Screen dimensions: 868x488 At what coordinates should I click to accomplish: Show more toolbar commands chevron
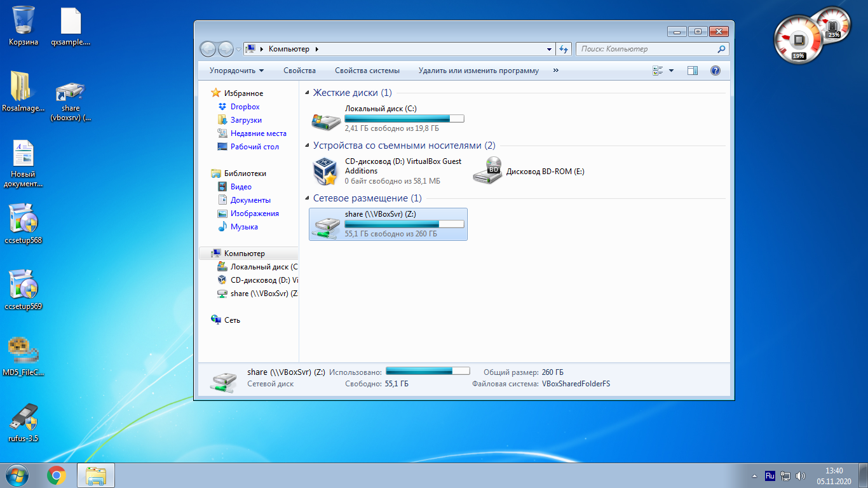556,71
